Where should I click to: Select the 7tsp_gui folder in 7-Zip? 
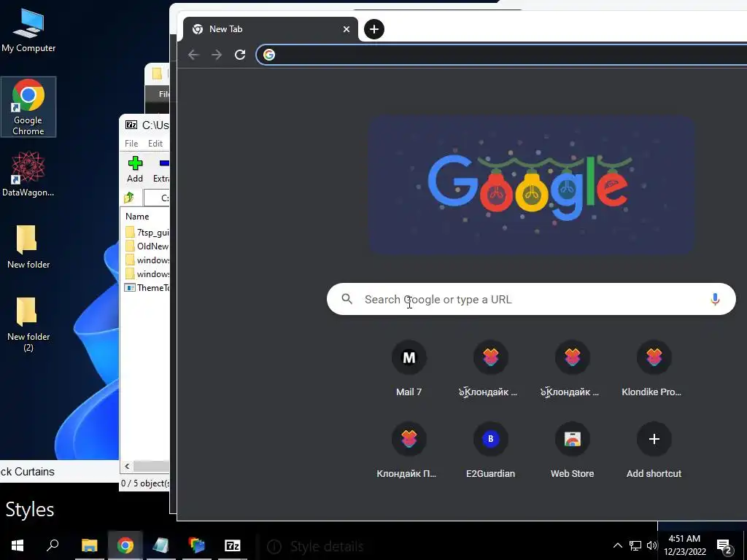(147, 233)
